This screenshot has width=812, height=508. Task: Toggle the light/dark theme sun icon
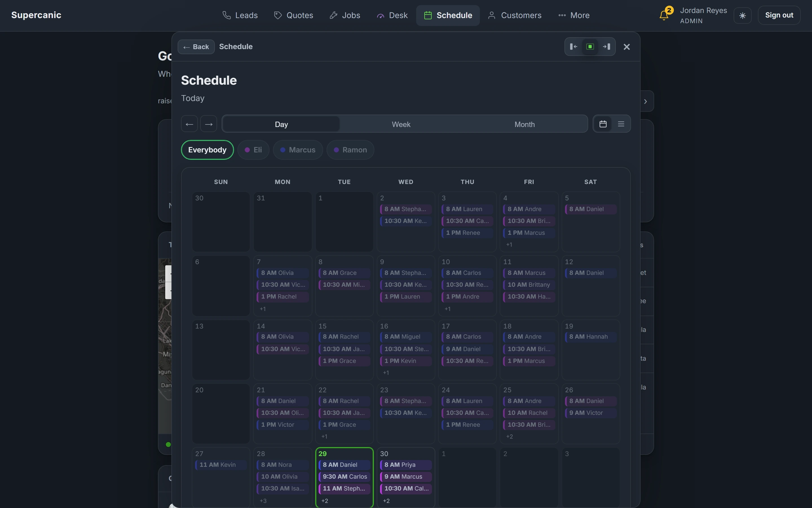742,16
